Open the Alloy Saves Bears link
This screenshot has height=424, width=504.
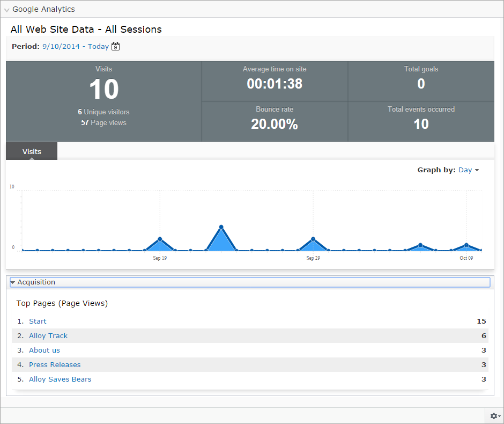pos(60,379)
